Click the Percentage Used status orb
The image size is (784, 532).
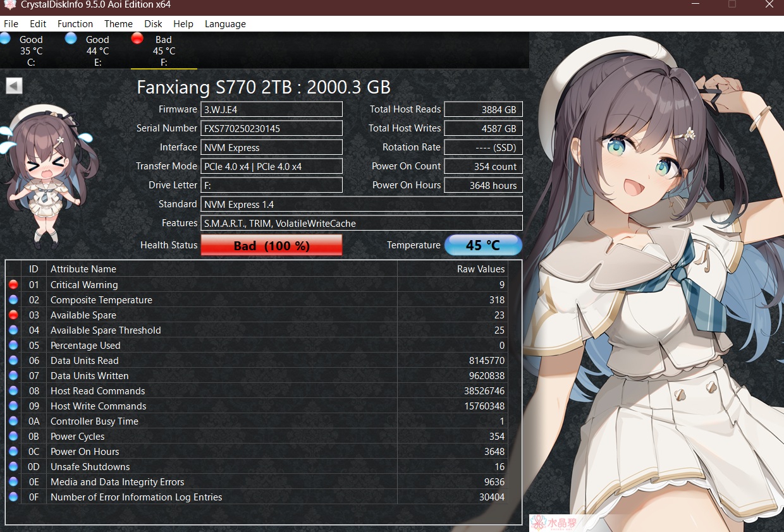(x=13, y=346)
